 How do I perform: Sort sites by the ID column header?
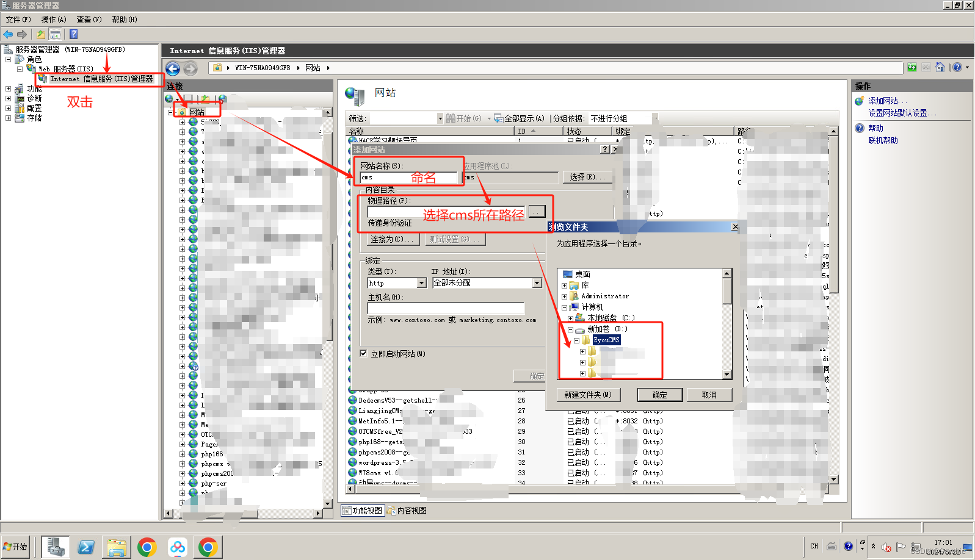538,131
